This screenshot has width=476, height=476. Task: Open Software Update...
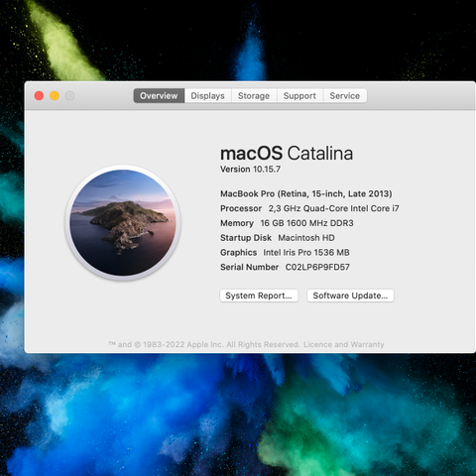coord(350,296)
